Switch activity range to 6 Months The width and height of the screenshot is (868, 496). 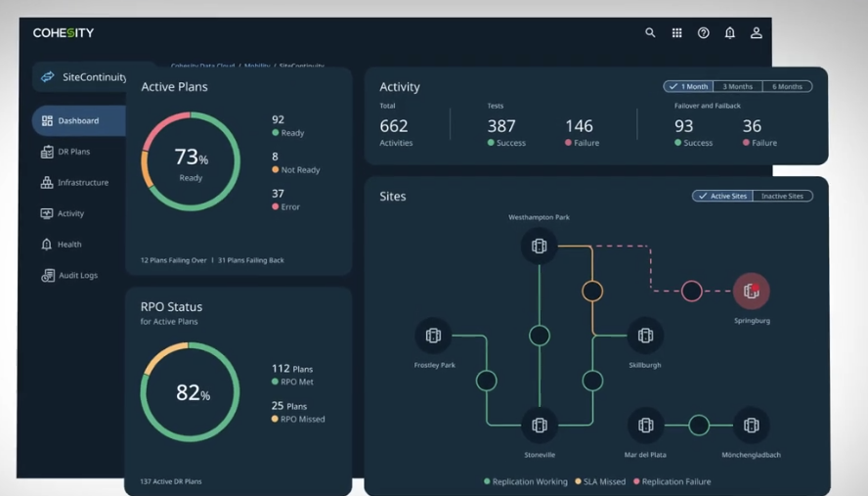(787, 87)
